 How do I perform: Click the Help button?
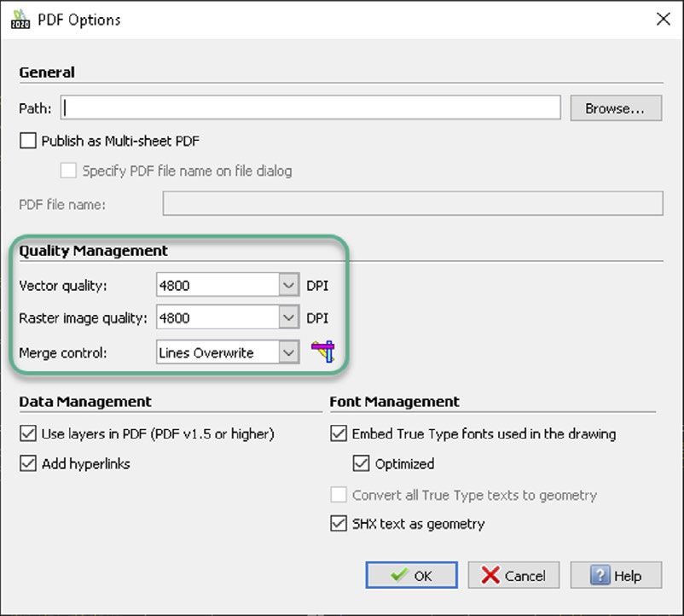click(616, 575)
